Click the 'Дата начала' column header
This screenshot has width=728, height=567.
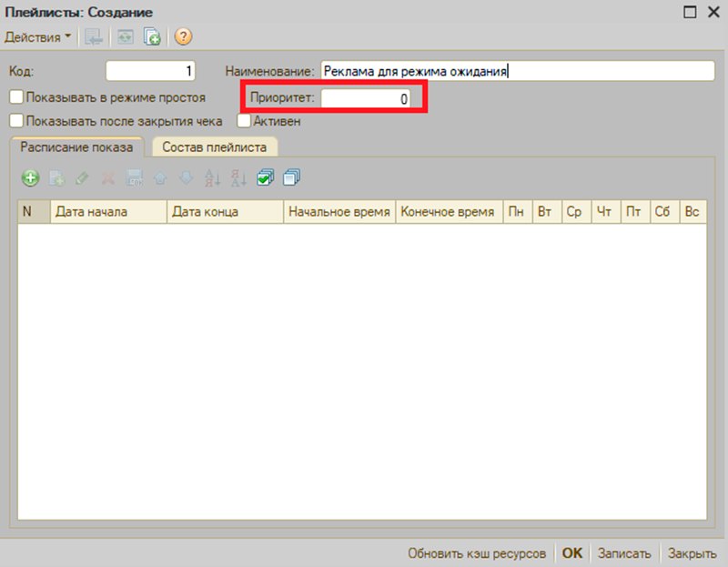[x=108, y=212]
